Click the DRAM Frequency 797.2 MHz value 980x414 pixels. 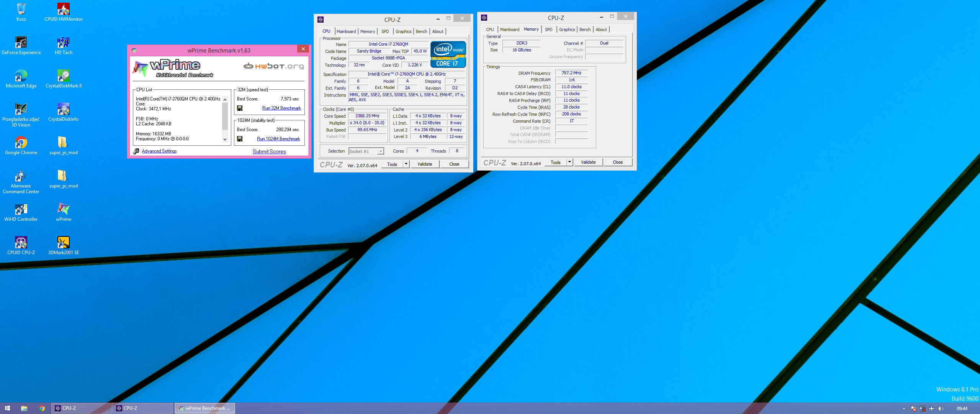571,73
